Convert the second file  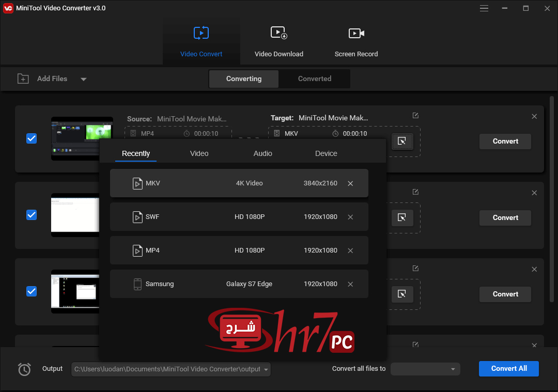pyautogui.click(x=505, y=218)
